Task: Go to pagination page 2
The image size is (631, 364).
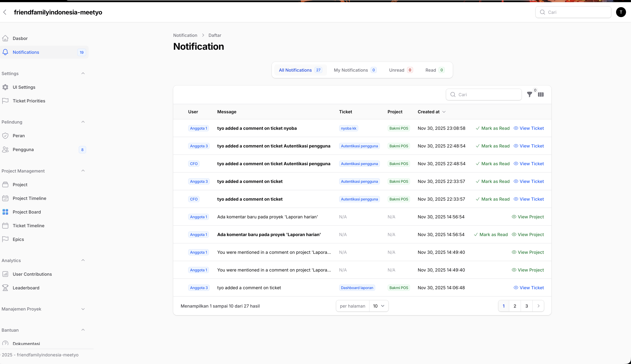Action: (515, 306)
